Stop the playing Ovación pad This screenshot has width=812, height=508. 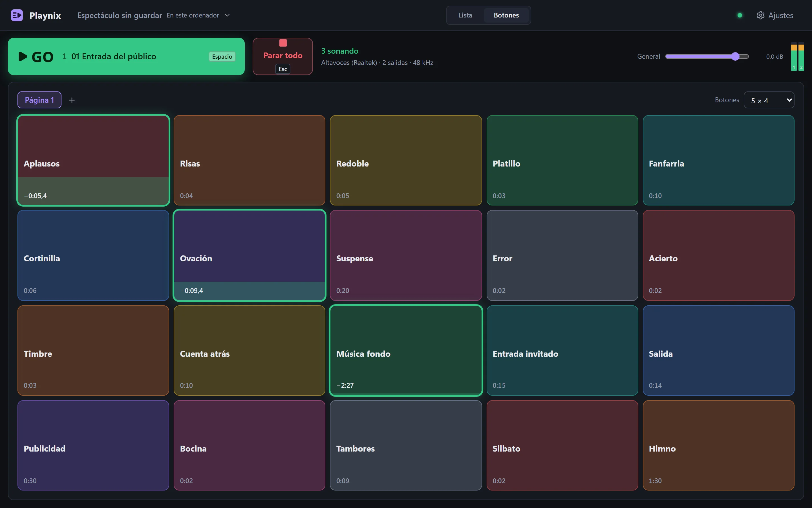click(249, 255)
